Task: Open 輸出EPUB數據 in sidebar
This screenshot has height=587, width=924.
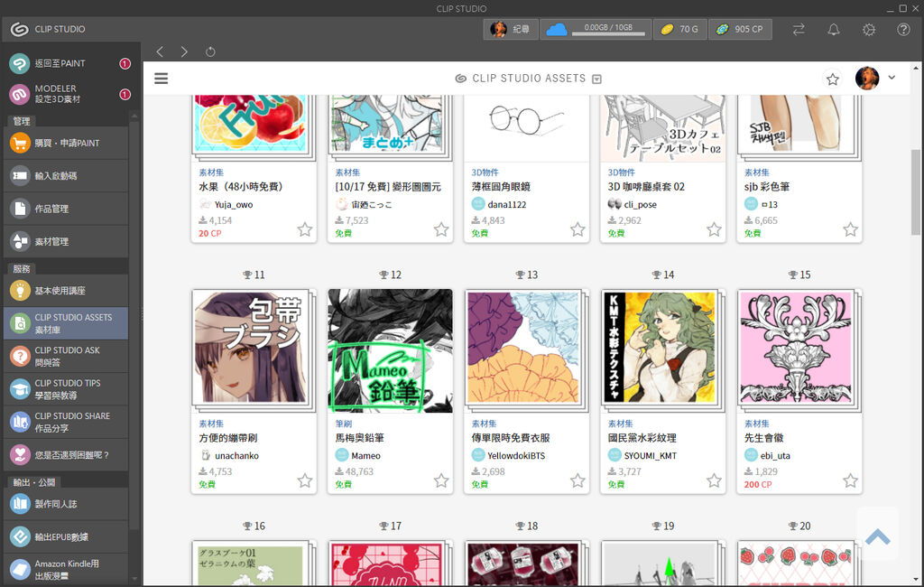Action: (66, 536)
